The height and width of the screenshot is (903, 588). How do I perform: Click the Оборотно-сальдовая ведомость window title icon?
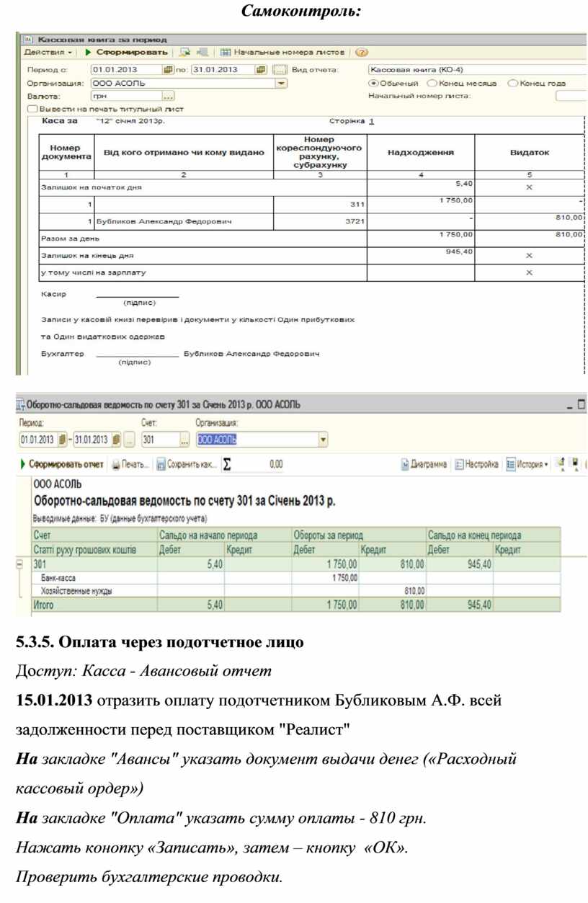(x=21, y=406)
